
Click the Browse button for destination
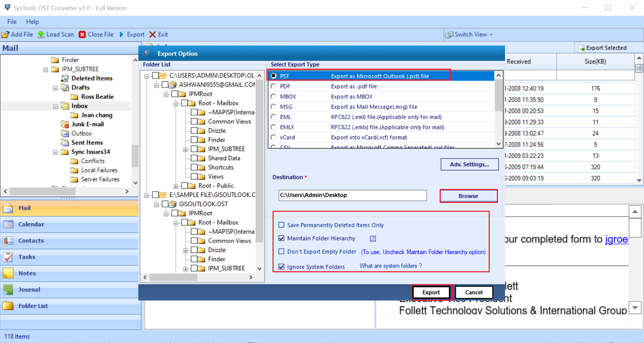click(x=468, y=196)
